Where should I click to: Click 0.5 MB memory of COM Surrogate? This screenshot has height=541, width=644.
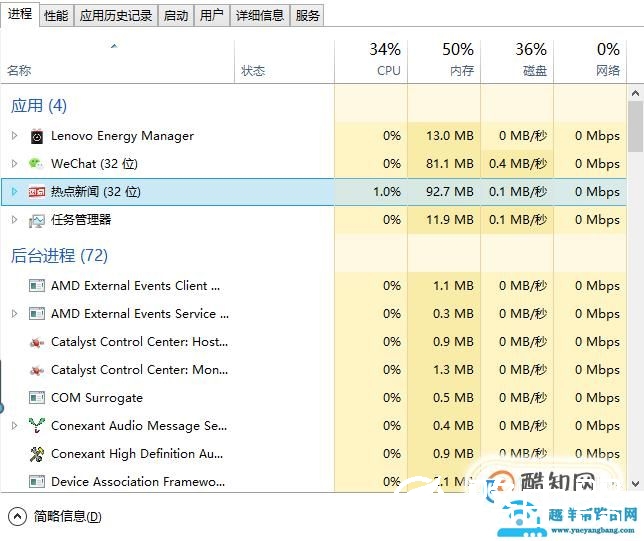pos(453,398)
